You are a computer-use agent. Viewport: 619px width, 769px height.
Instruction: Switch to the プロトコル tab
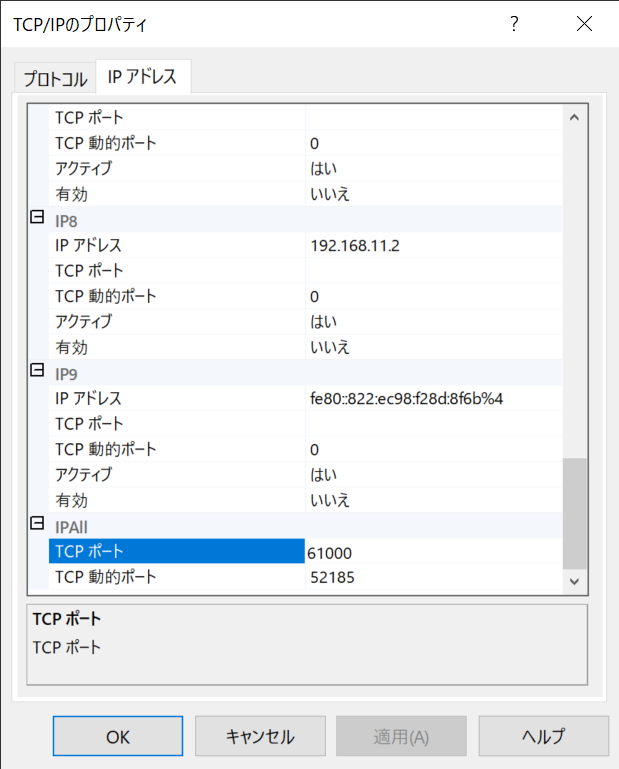[x=55, y=79]
